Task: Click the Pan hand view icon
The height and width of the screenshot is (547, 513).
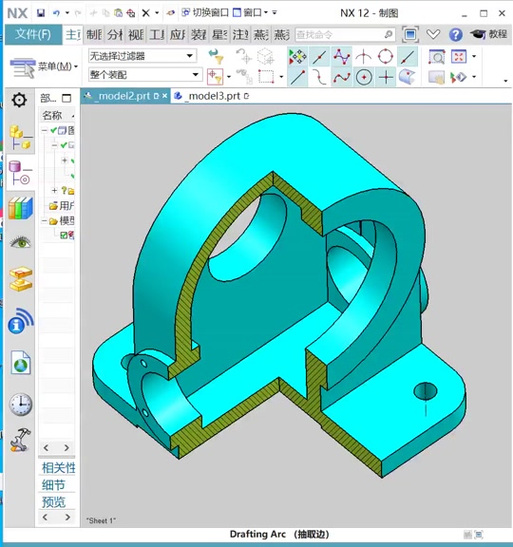Action: 436,77
